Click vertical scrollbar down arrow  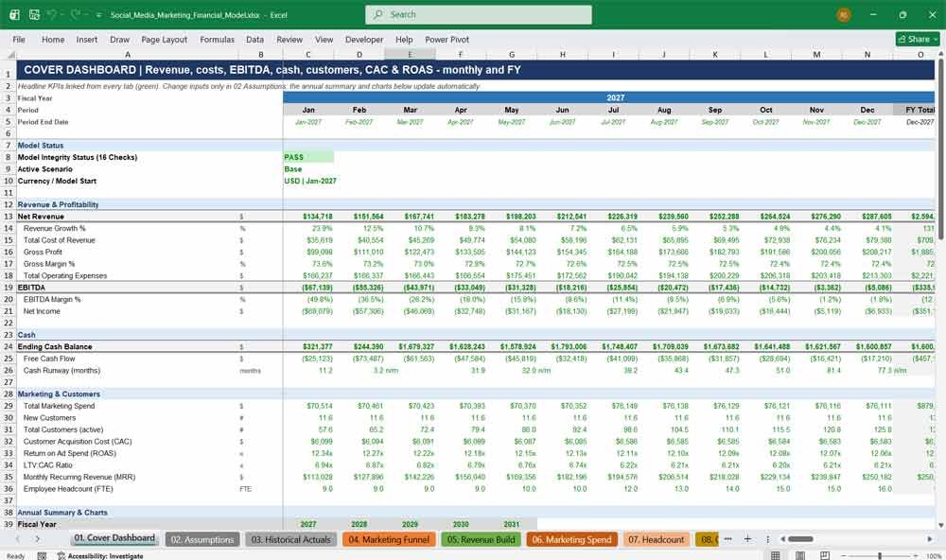[x=940, y=526]
